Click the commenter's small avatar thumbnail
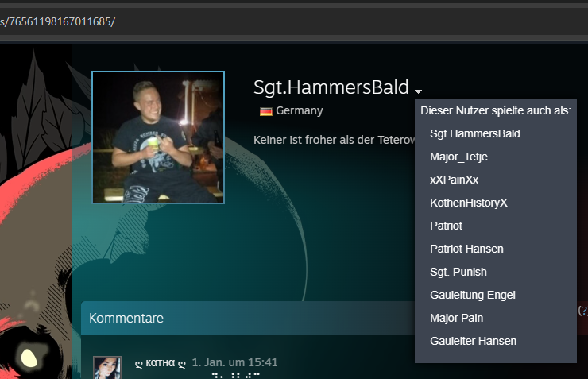The height and width of the screenshot is (379, 588). pos(107,368)
